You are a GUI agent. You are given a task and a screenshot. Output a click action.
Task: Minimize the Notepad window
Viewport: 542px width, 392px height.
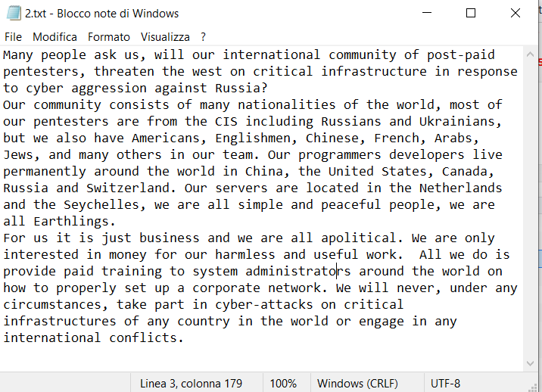click(x=431, y=14)
